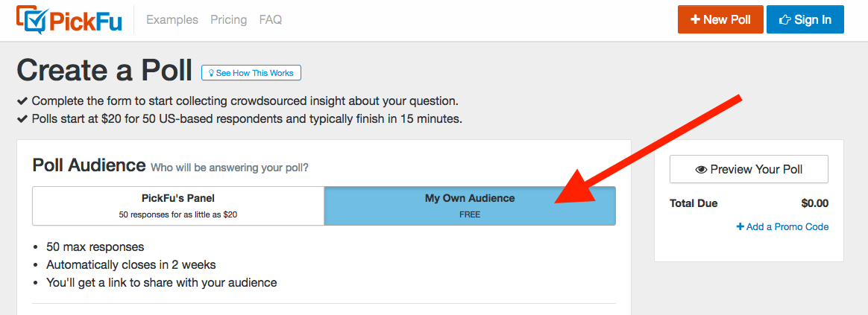Click the lightbulb icon in See How This Works
868x315 pixels.
click(211, 73)
